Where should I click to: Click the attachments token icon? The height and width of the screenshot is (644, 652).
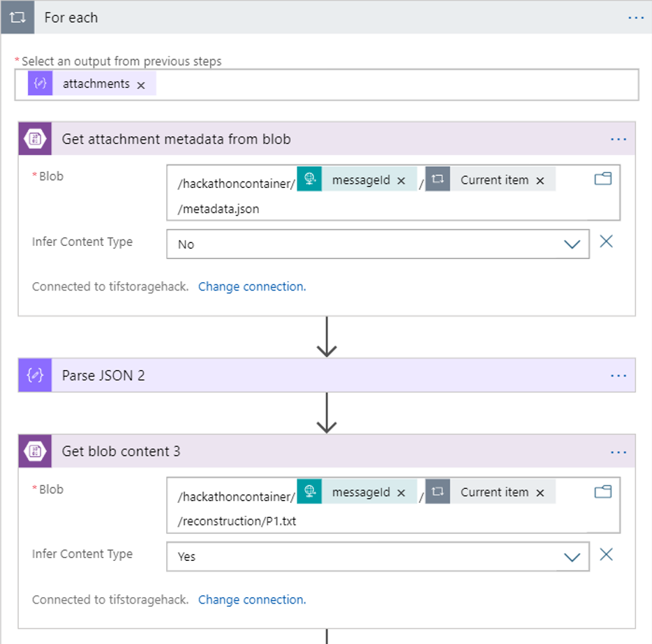point(40,83)
